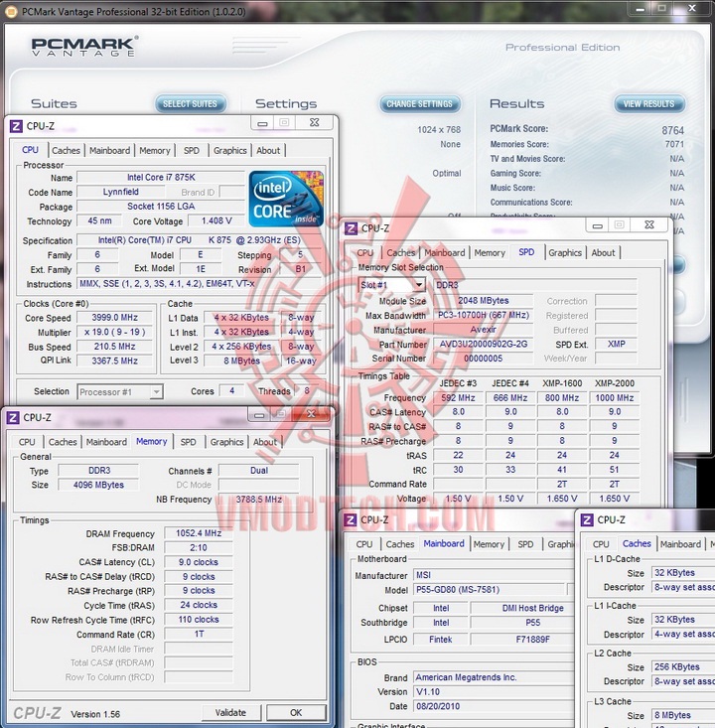The width and height of the screenshot is (715, 728).
Task: Click the FSB:DRAM ratio 2:10 field
Action: (199, 548)
